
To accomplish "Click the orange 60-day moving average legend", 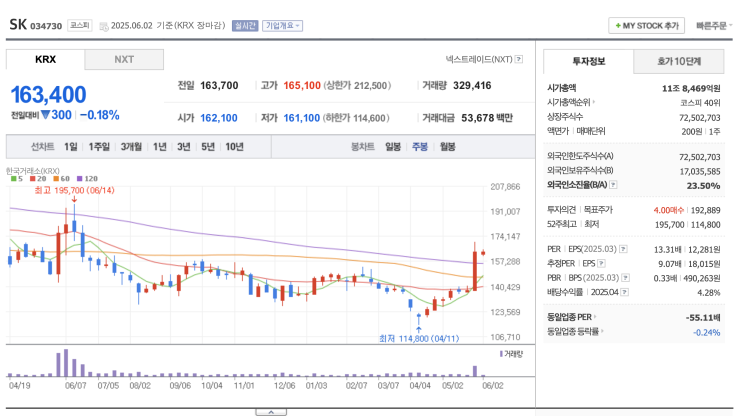I will (62, 179).
